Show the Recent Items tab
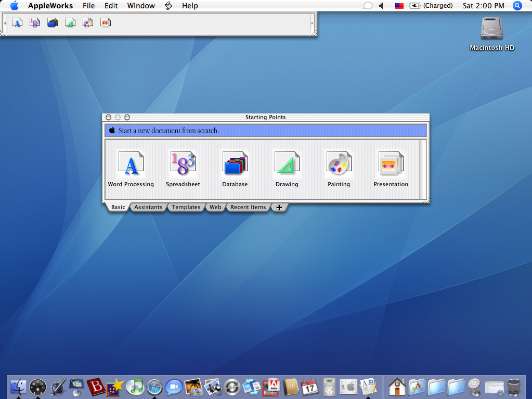Image resolution: width=532 pixels, height=399 pixels. (x=248, y=207)
